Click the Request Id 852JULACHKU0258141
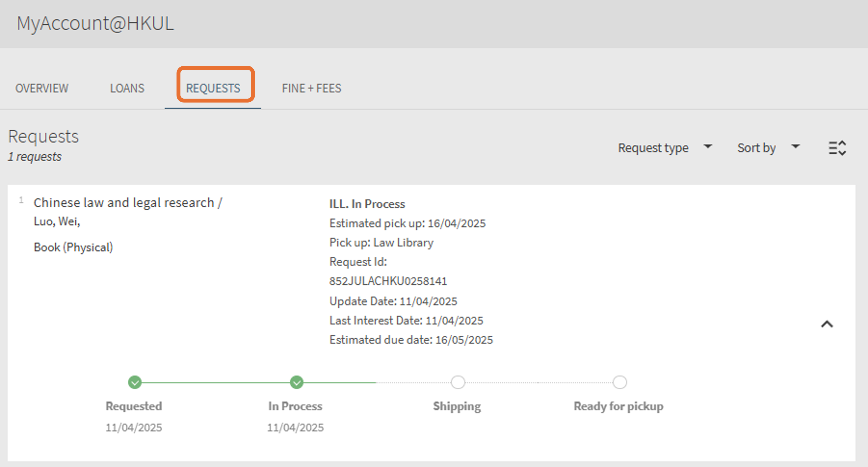Viewport: 868px width, 467px height. pyautogui.click(x=388, y=281)
